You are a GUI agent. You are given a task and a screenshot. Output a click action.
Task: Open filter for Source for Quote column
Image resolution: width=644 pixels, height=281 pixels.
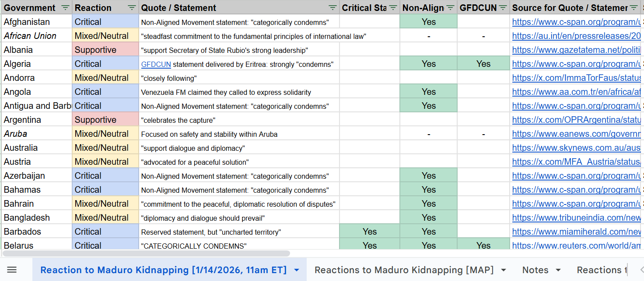coord(633,8)
